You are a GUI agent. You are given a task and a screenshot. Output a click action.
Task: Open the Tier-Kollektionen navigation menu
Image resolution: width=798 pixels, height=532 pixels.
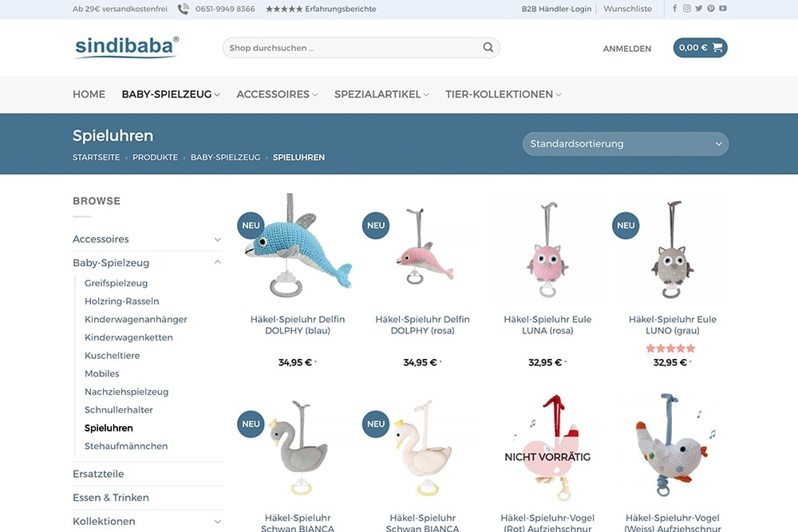(504, 94)
